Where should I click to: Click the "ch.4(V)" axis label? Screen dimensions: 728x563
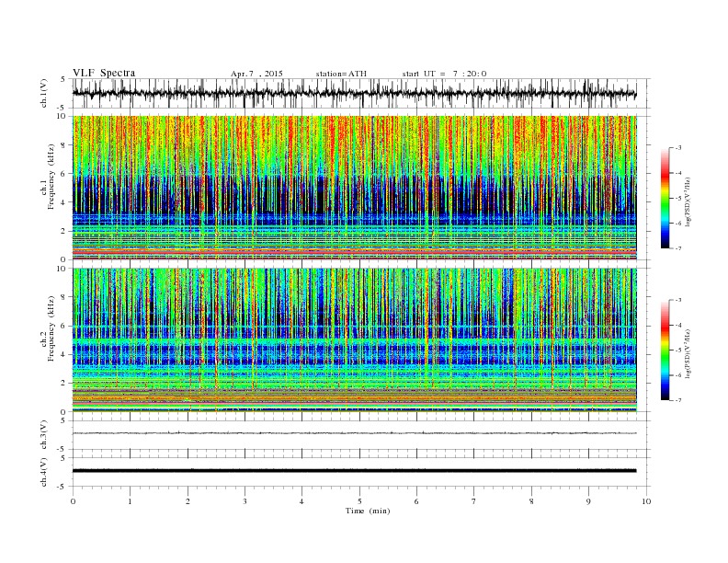43,472
